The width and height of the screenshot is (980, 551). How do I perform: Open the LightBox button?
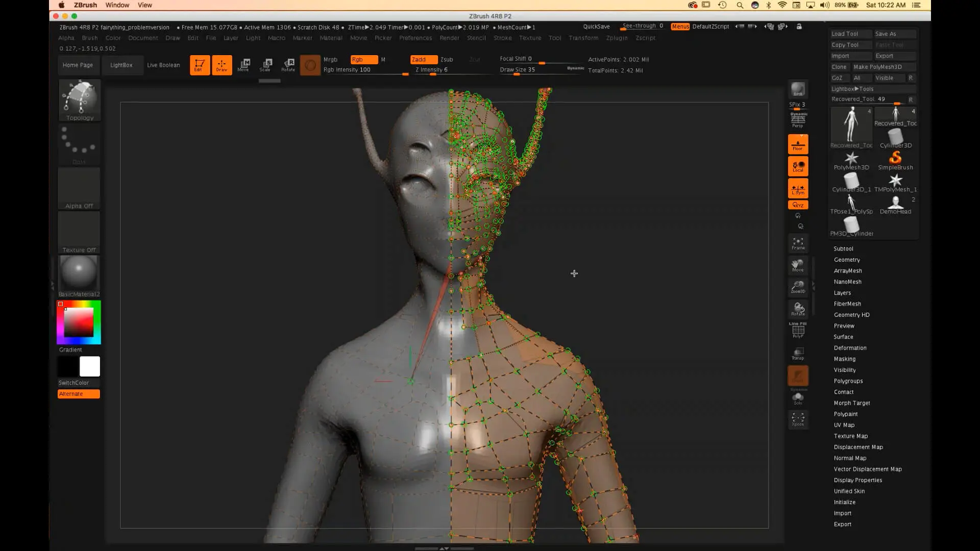[121, 65]
